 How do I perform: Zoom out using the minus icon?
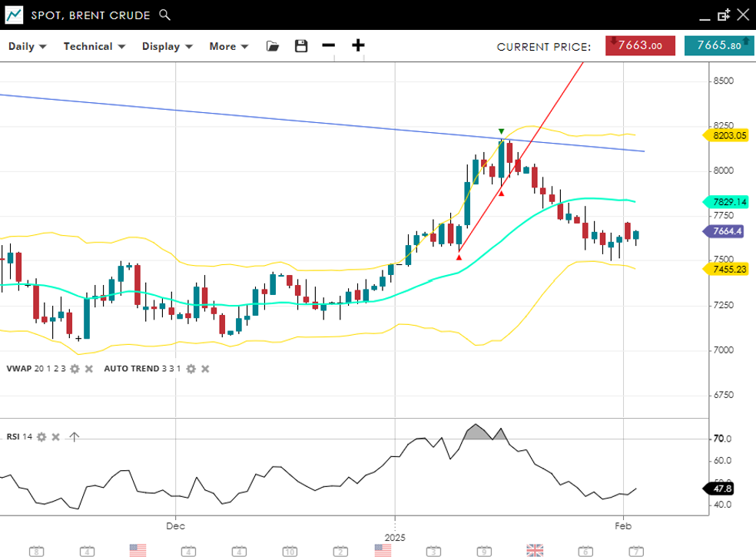(329, 45)
